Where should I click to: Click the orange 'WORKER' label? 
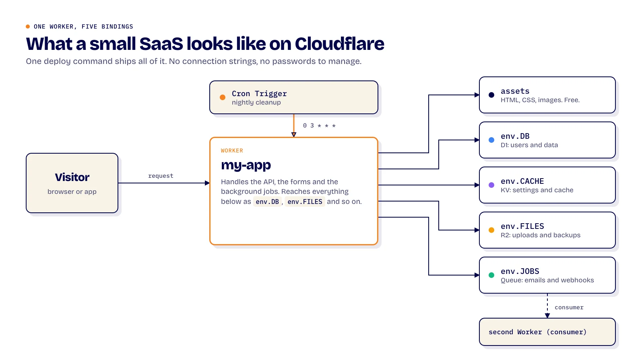coord(232,150)
